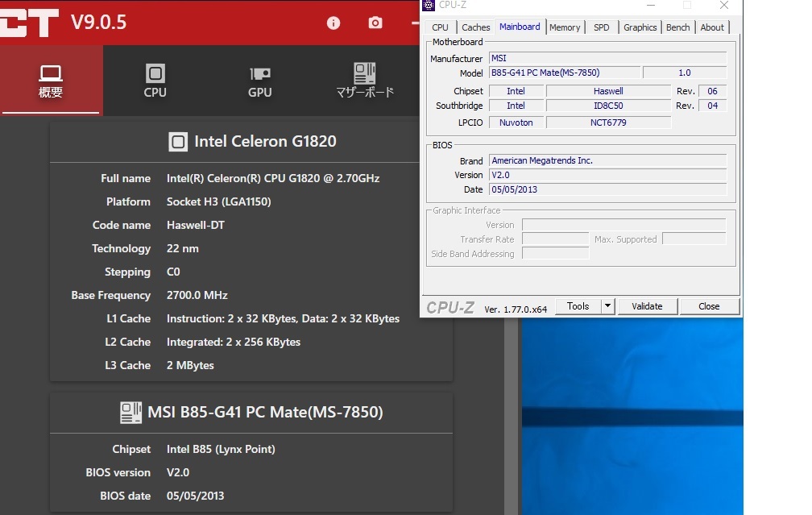The width and height of the screenshot is (812, 515).
Task: Open Bench tab in CPU-Z
Action: [x=678, y=27]
